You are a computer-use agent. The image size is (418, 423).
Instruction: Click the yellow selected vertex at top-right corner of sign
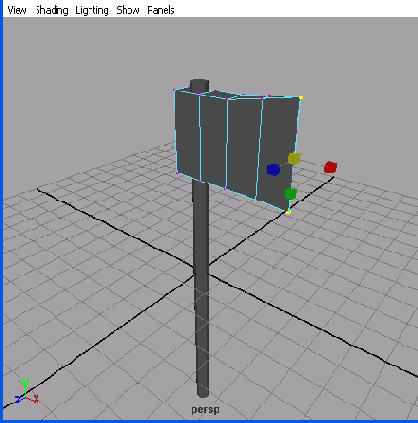(301, 98)
